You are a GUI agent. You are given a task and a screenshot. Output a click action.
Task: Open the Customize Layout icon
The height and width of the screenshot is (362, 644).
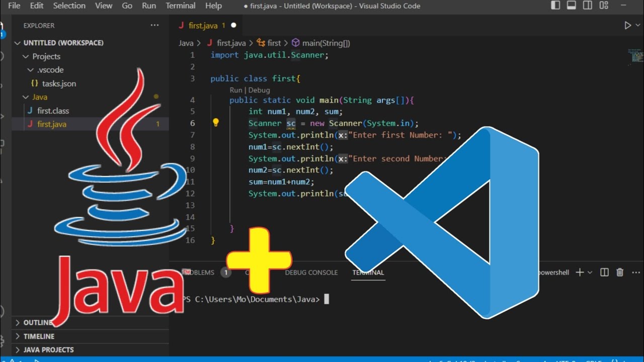coord(603,6)
